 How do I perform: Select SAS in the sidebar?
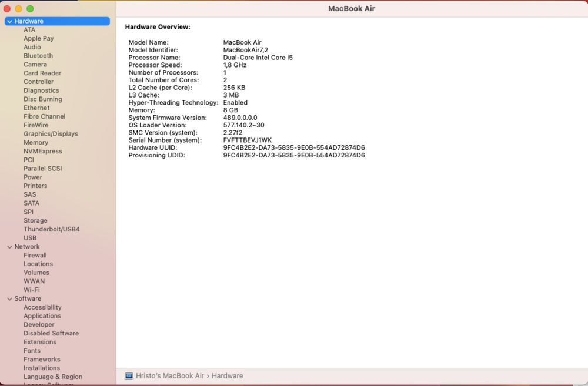click(x=30, y=194)
